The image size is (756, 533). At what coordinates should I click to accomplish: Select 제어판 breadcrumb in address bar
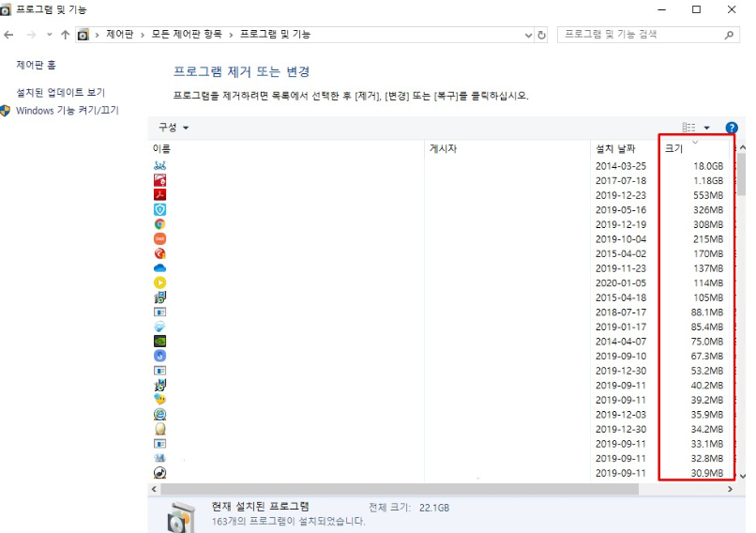[x=119, y=34]
